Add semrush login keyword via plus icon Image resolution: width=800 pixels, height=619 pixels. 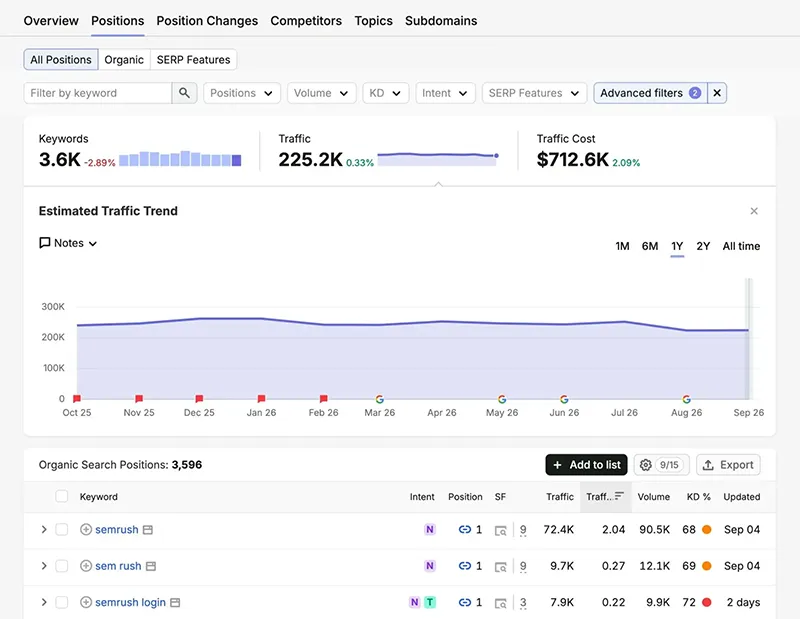coord(86,602)
